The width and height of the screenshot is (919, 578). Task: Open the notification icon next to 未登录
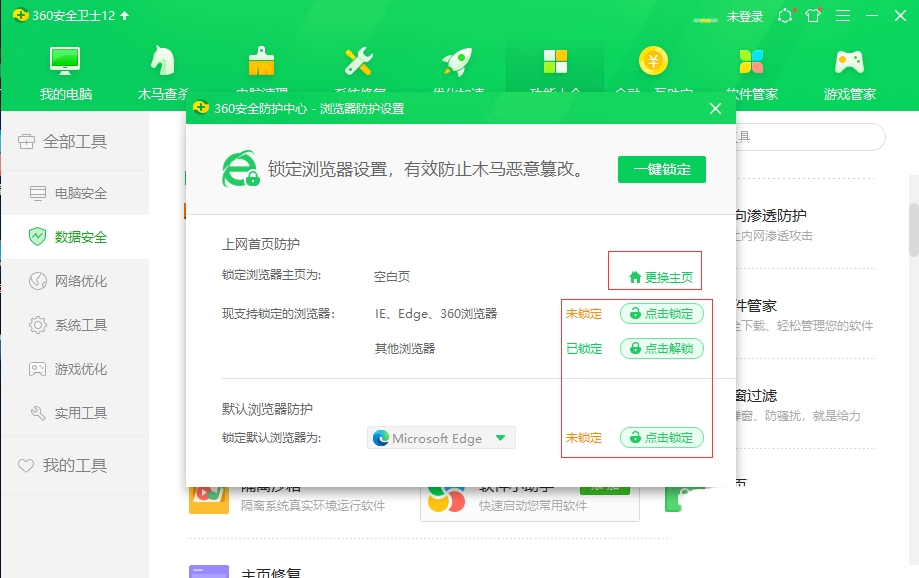pos(785,15)
